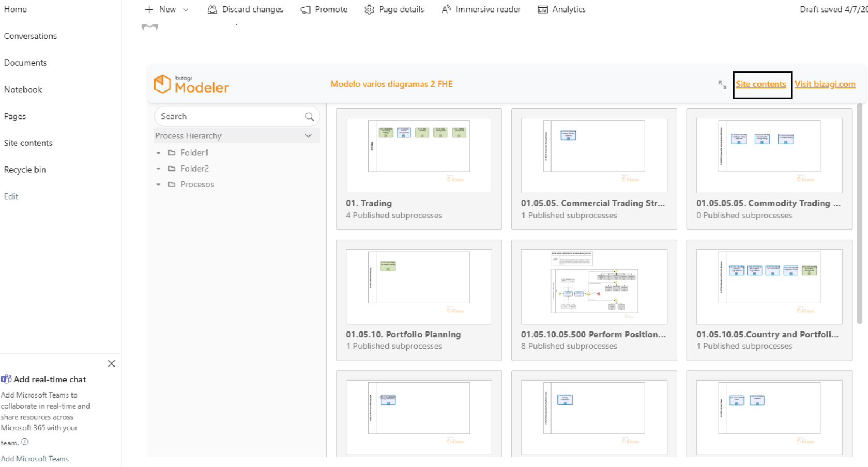
Task: Go to Home in left navigation
Action: tap(16, 9)
